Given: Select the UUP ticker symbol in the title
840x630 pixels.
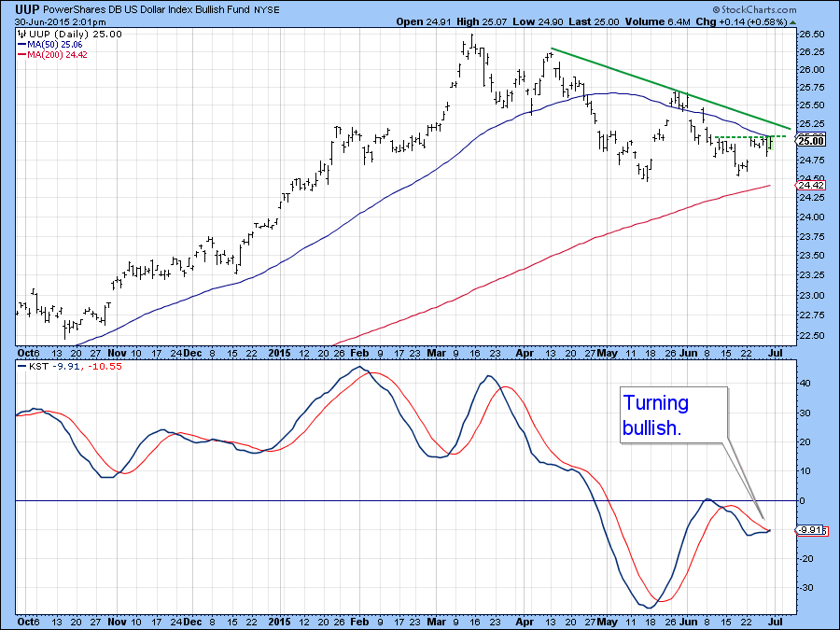Looking at the screenshot, I should [27, 9].
